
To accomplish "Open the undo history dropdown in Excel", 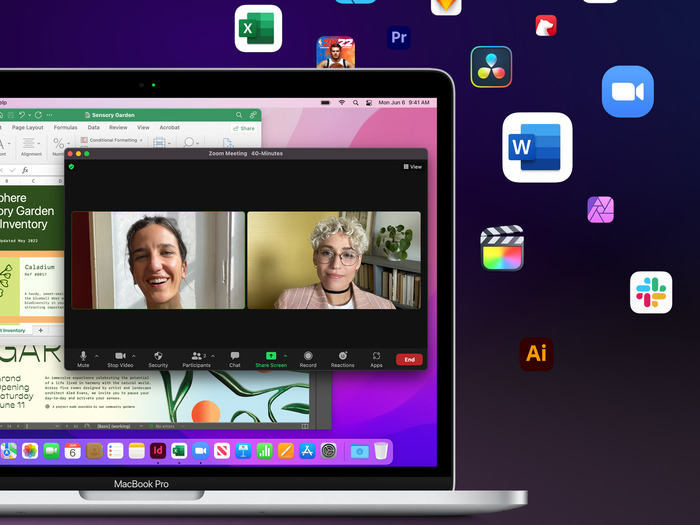I will [x=29, y=115].
